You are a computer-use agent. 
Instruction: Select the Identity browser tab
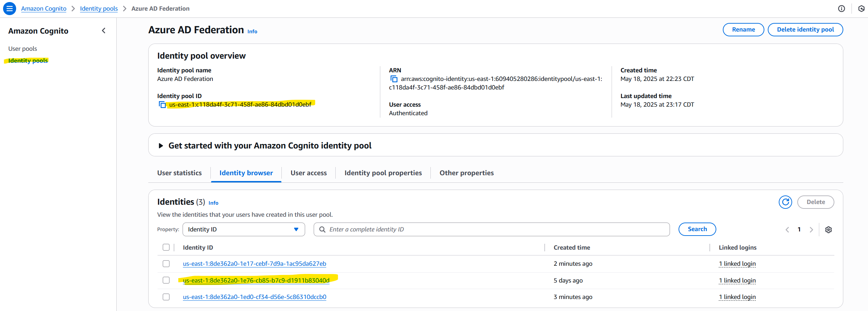(246, 173)
